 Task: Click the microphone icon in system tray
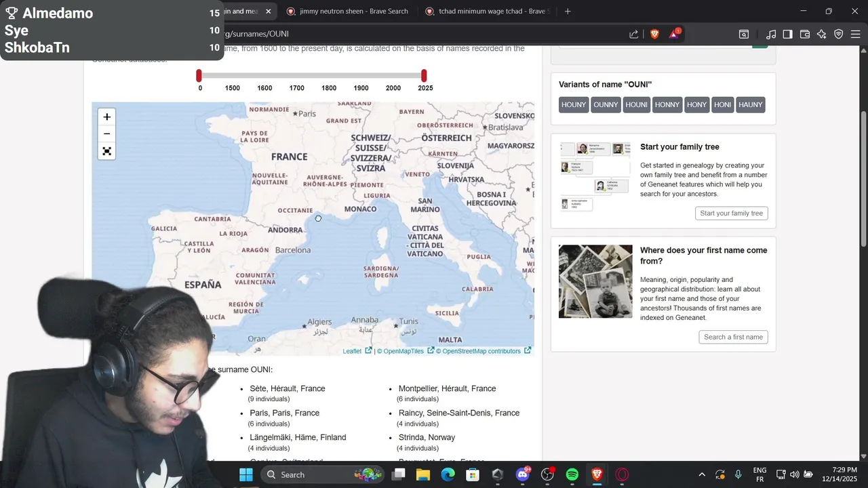click(x=738, y=474)
